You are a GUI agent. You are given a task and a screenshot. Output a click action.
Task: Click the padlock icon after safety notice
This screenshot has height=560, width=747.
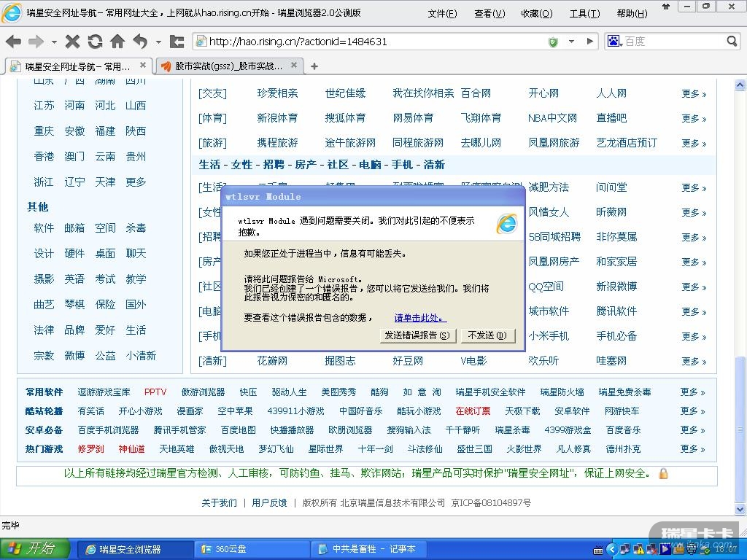tap(663, 473)
